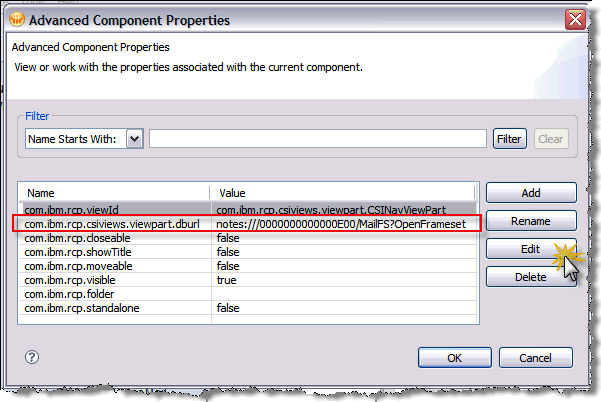Confirm with the OK button

click(454, 357)
